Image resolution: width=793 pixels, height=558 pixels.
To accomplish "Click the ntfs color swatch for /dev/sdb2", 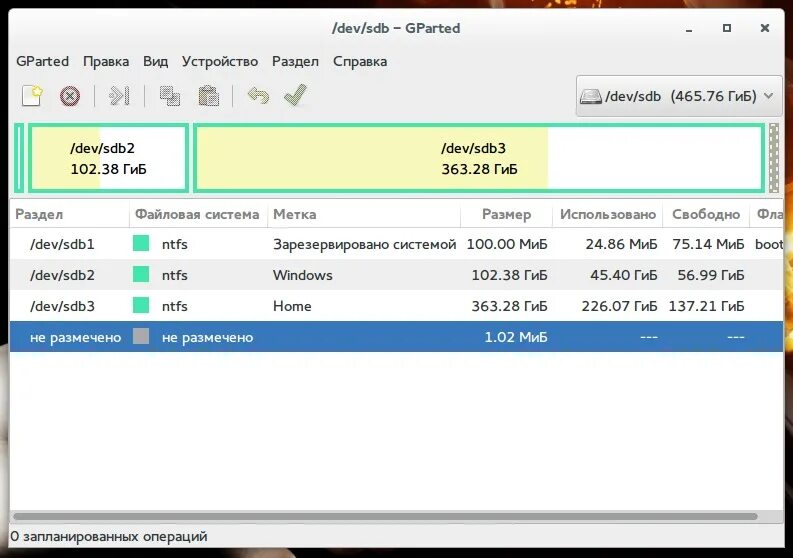I will point(141,274).
